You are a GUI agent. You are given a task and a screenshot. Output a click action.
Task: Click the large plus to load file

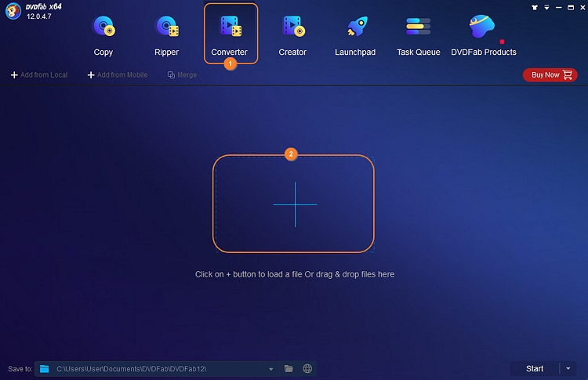click(x=295, y=204)
